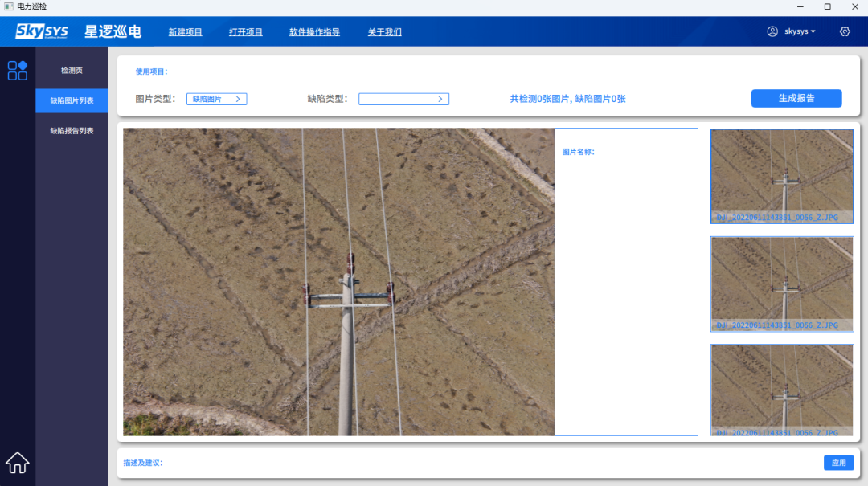Select the 缺陷图片列表 sidebar tab
This screenshot has height=486, width=868.
[x=72, y=100]
